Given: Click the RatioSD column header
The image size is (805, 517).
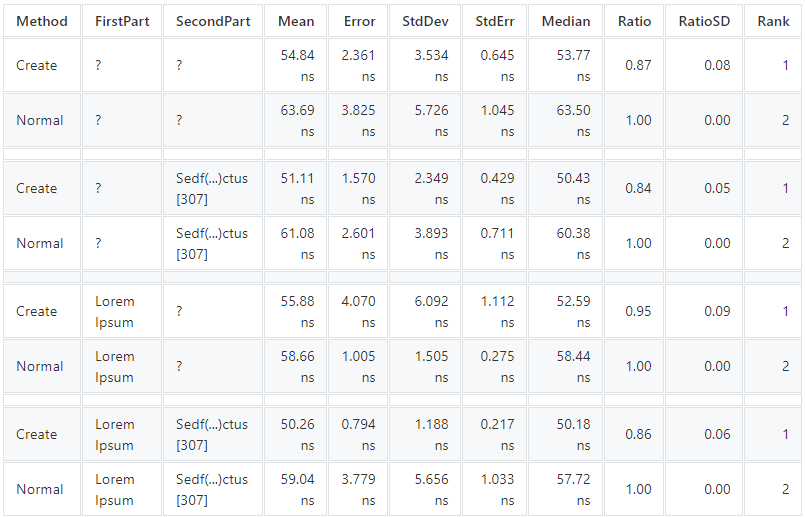Looking at the screenshot, I should (x=703, y=21).
